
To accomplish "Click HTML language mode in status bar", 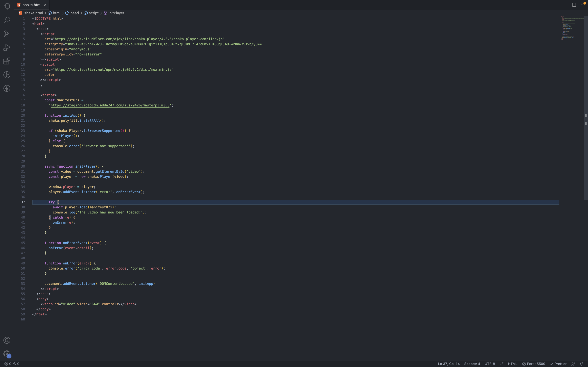I will point(513,363).
